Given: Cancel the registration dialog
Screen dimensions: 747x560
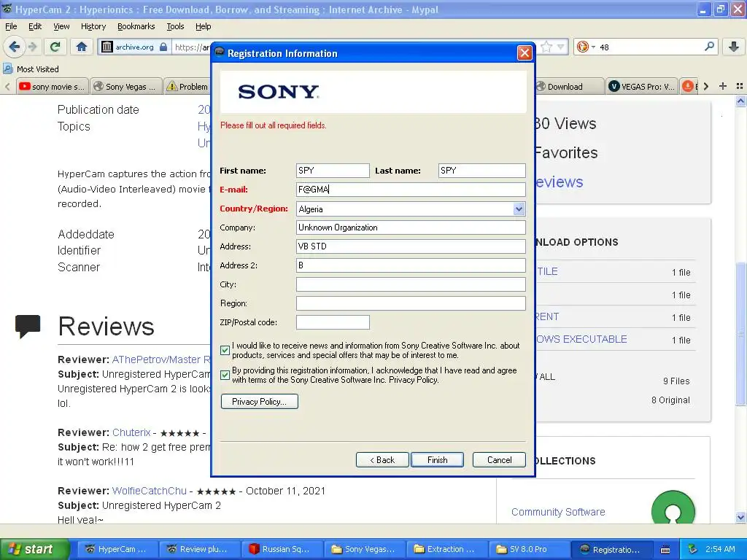Looking at the screenshot, I should 499,460.
